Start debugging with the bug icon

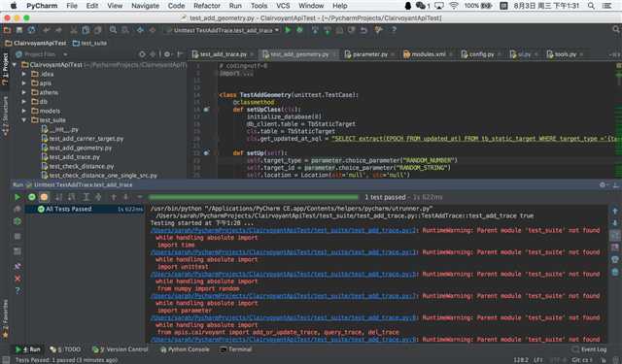tap(300, 30)
